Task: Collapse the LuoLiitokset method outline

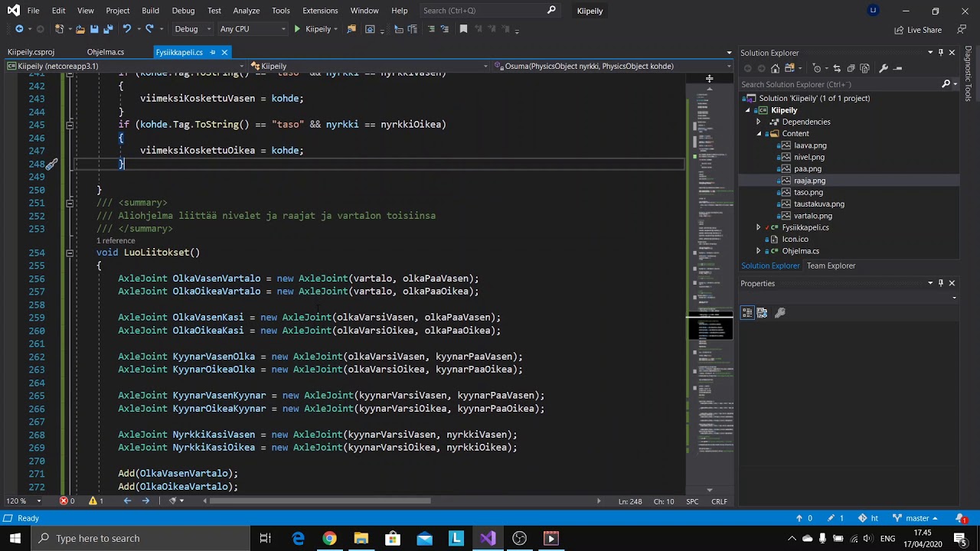Action: click(x=70, y=253)
